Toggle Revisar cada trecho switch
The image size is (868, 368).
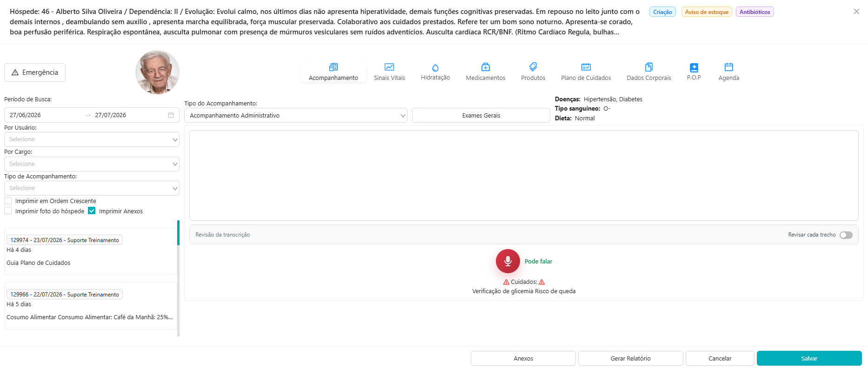(x=846, y=235)
